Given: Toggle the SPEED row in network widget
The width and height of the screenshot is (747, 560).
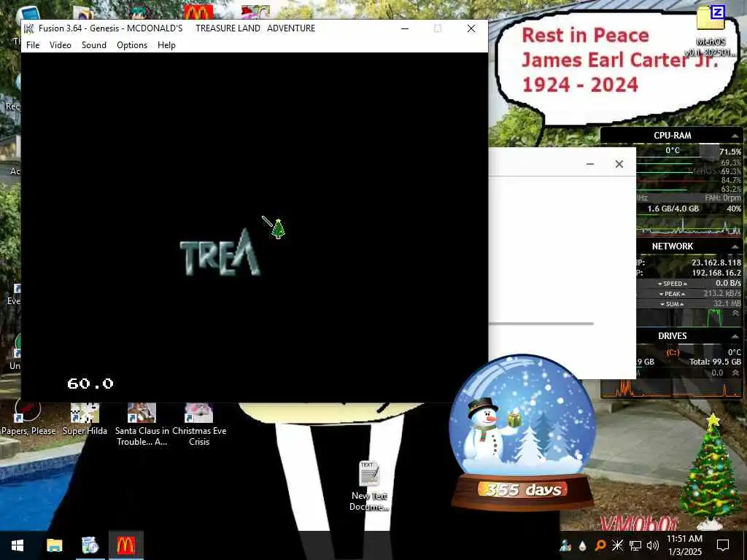Looking at the screenshot, I should pyautogui.click(x=672, y=284).
